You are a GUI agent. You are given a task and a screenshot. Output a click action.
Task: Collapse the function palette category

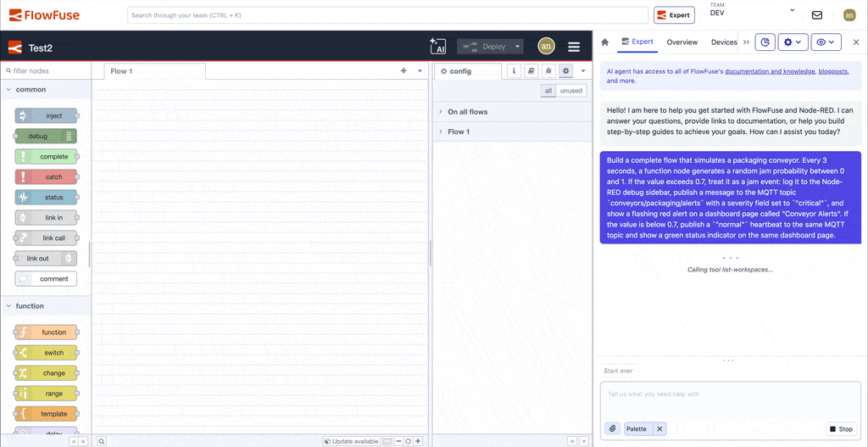pos(46,305)
